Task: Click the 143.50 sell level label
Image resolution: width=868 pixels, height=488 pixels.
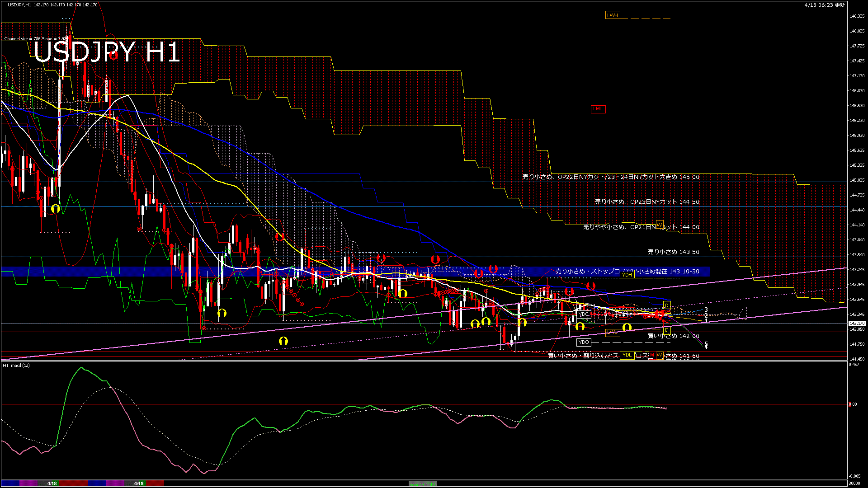Action: (673, 252)
